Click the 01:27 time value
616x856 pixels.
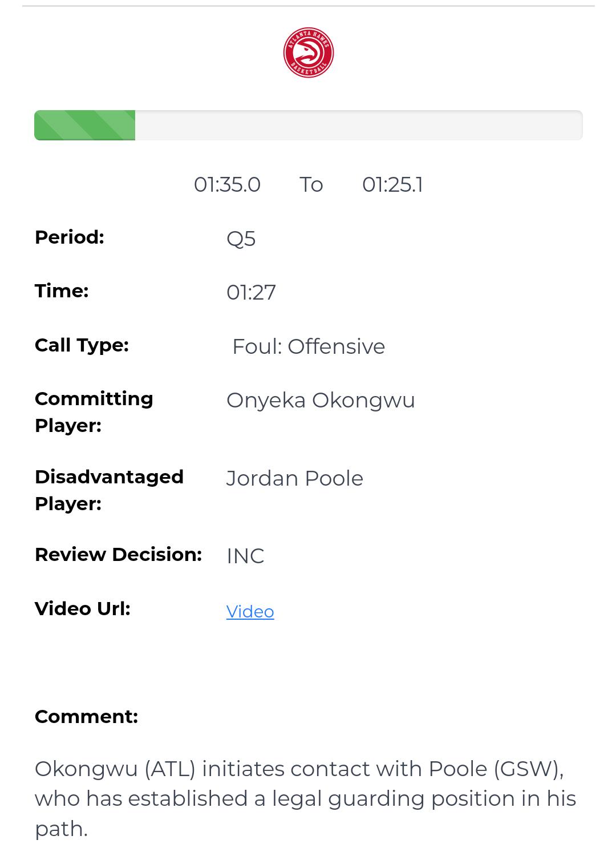tap(251, 292)
